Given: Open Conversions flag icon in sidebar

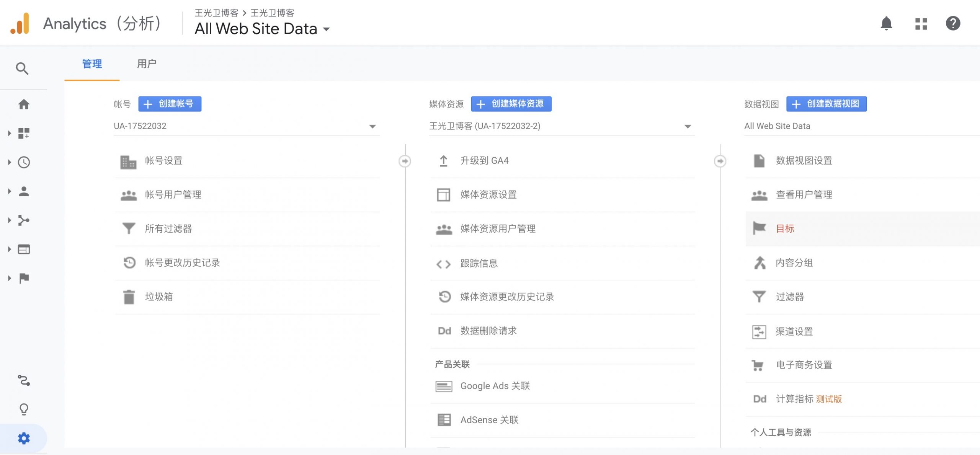Looking at the screenshot, I should click(24, 278).
